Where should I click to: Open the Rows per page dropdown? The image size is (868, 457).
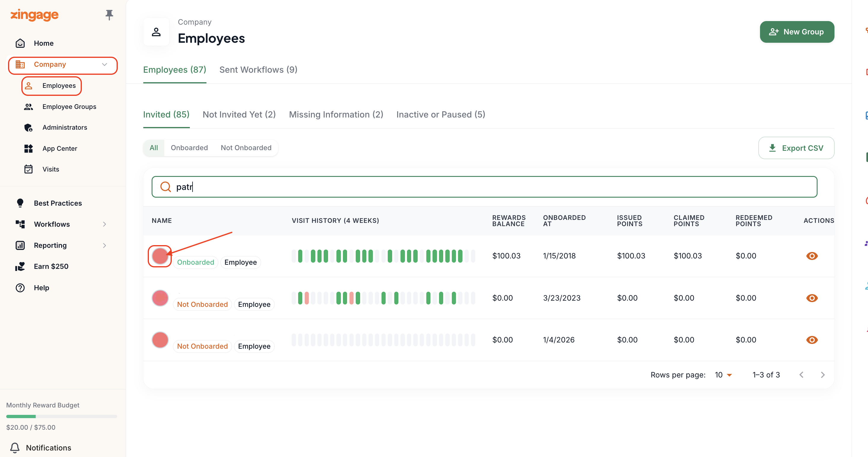click(723, 375)
